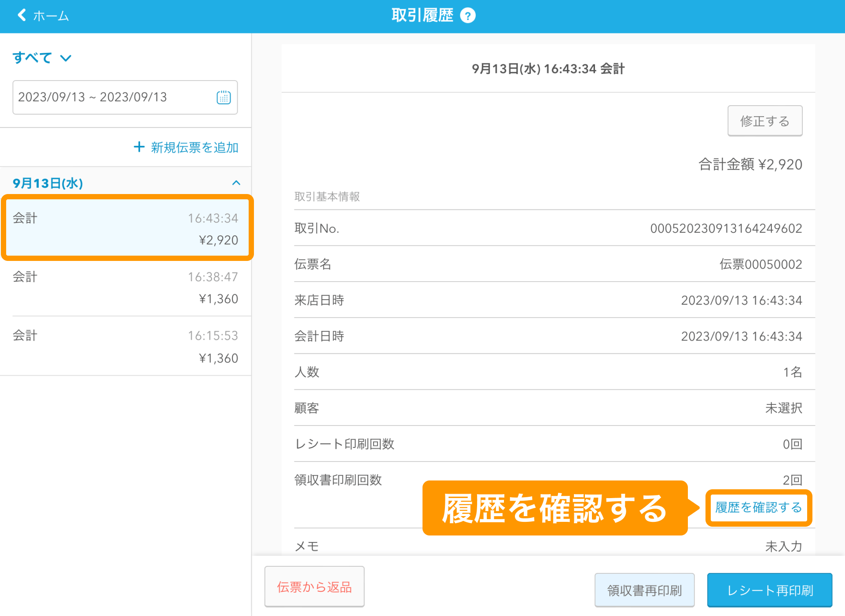845x616 pixels.
Task: Click the 伝票から返品 button
Action: (314, 587)
